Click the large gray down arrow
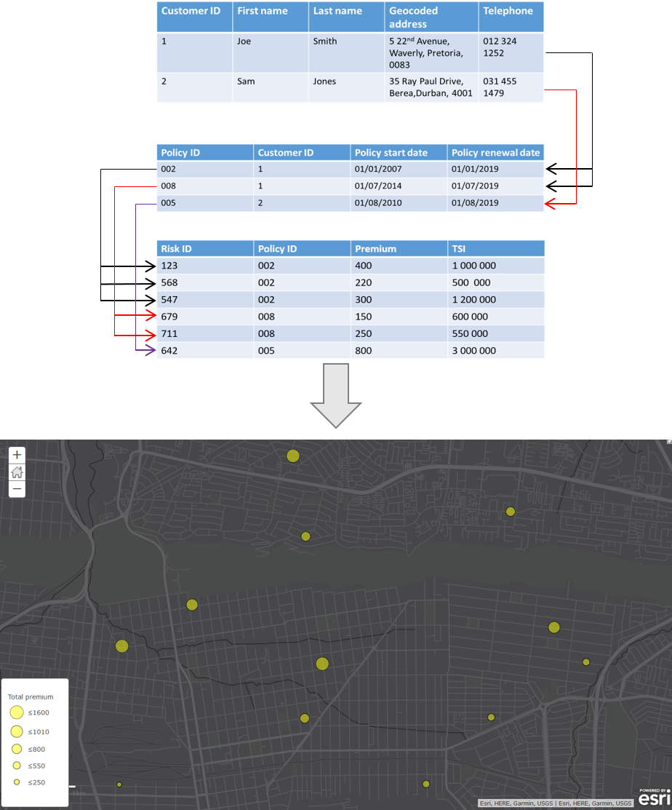672x810 pixels. (335, 397)
